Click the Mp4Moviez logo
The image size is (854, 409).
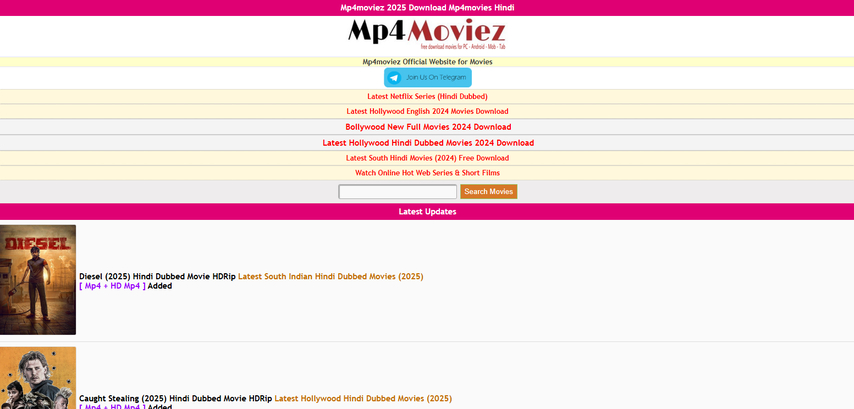coord(427,35)
